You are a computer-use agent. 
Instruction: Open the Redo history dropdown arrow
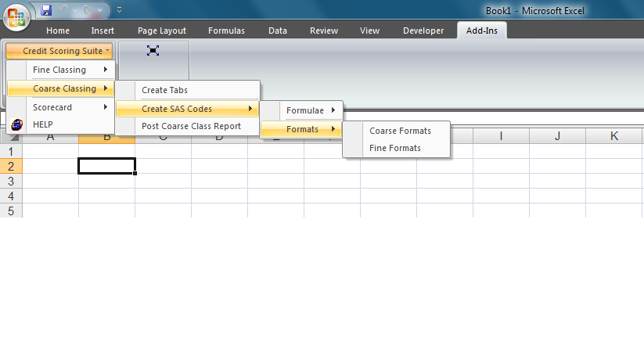click(99, 10)
